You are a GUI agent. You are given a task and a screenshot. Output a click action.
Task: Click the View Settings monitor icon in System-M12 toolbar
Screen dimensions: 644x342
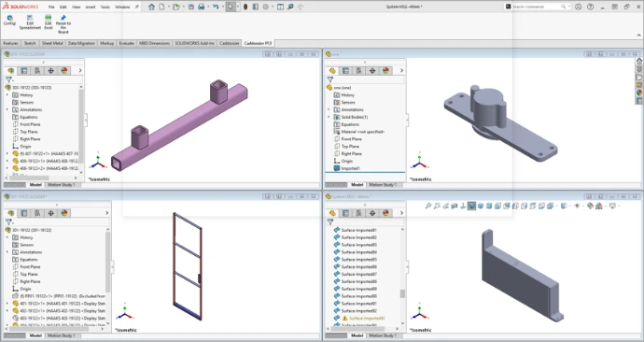tap(612, 206)
